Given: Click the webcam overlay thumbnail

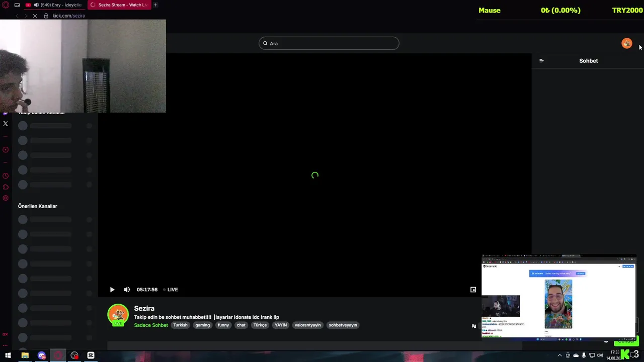Looking at the screenshot, I should 83,66.
